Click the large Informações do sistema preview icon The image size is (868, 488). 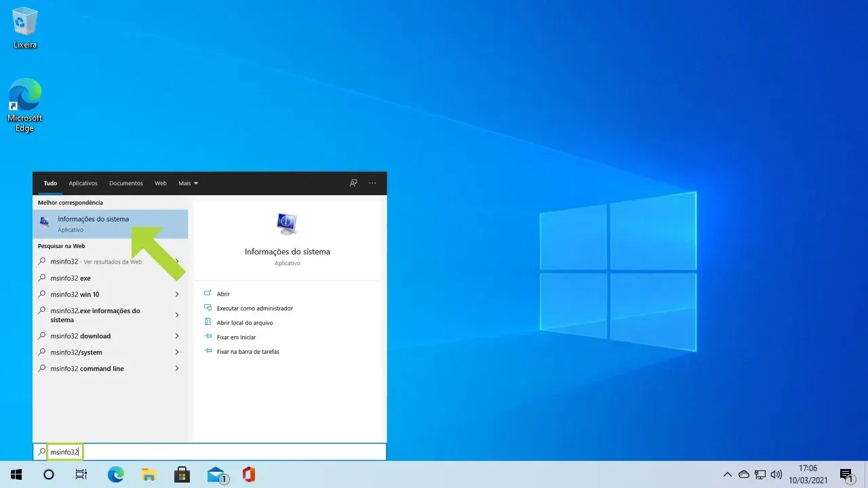pos(287,224)
